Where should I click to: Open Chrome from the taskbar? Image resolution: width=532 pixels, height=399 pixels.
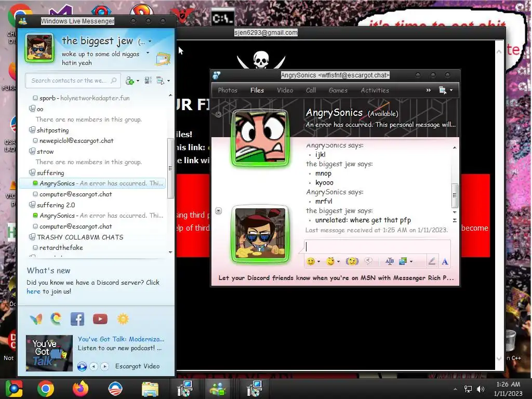coord(46,389)
